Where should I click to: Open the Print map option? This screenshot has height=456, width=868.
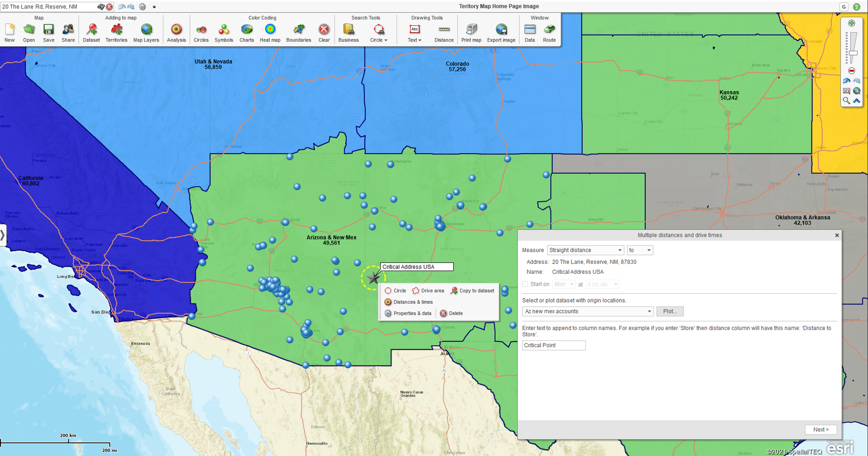471,33
